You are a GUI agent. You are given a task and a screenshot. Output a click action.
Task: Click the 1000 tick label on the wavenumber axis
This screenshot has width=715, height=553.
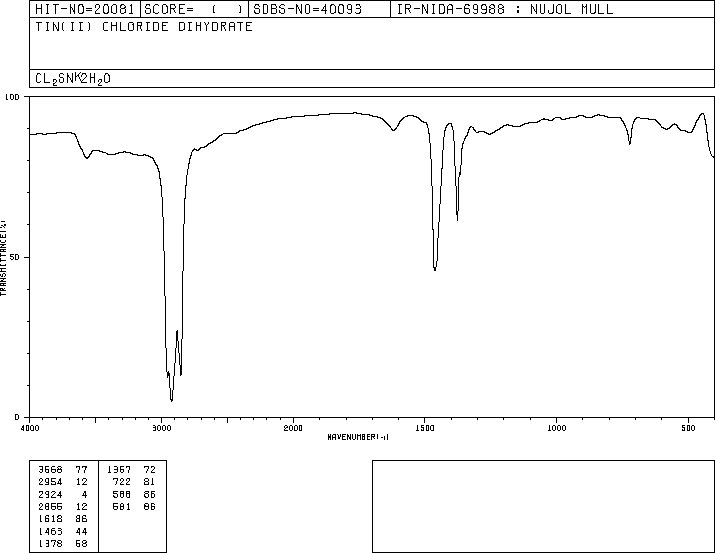click(556, 428)
